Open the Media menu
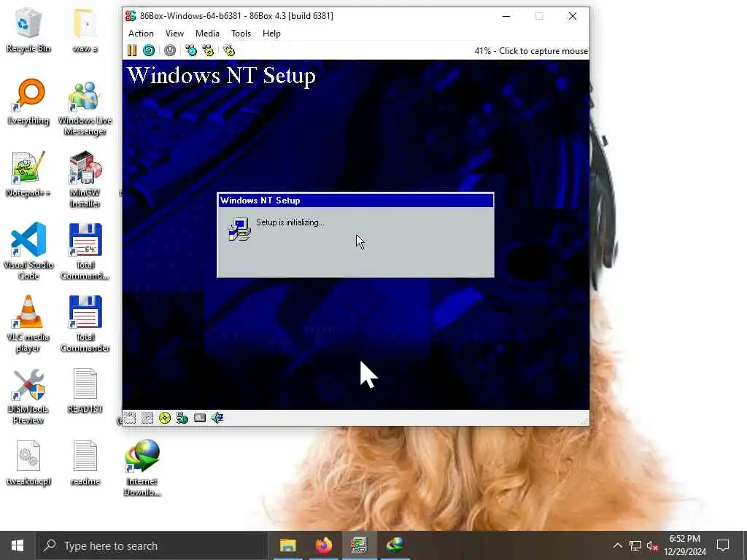Viewport: 747px width, 560px height. 207,34
